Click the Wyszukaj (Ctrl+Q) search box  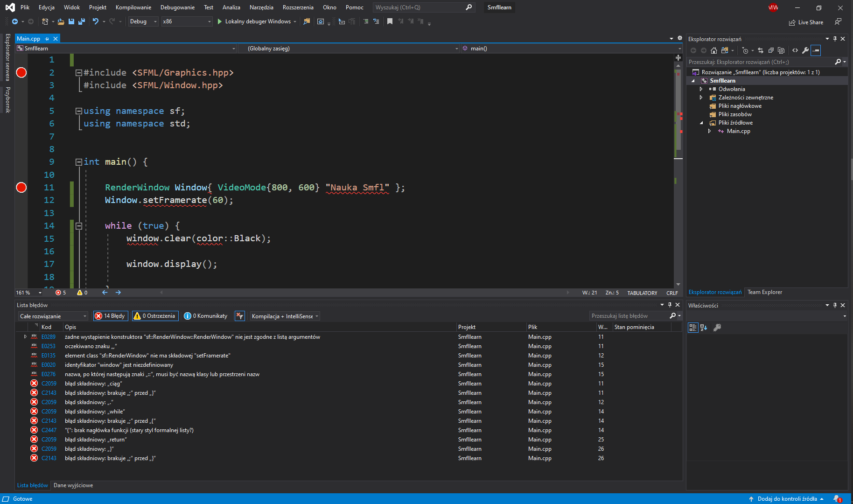423,7
